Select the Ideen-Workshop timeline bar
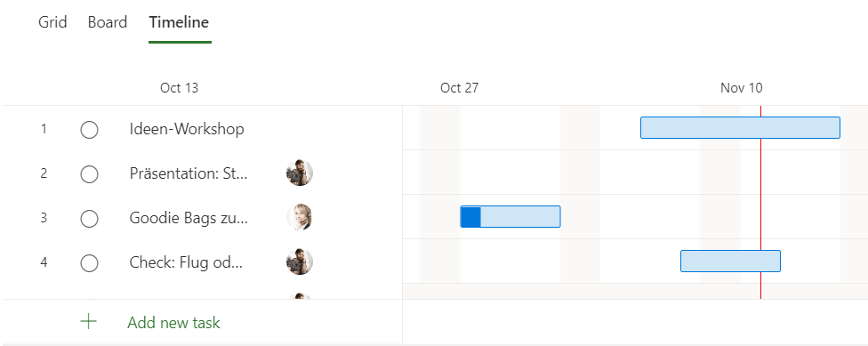The image size is (868, 346). click(740, 127)
